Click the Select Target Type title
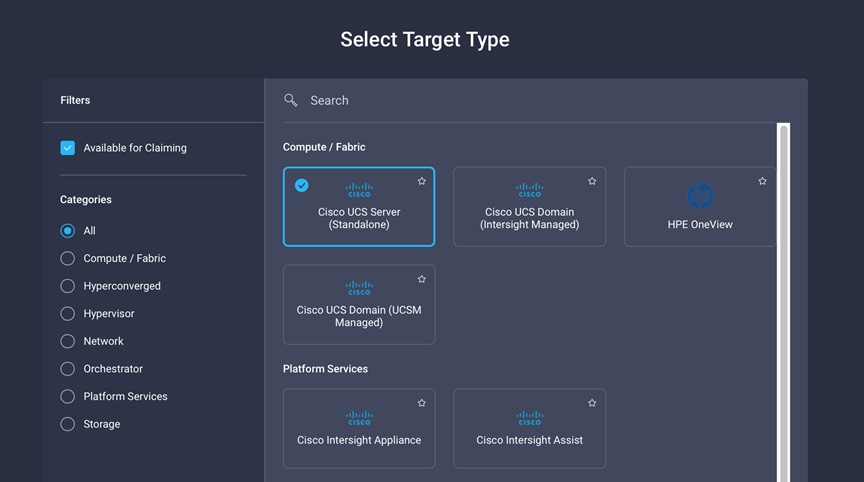 click(425, 40)
